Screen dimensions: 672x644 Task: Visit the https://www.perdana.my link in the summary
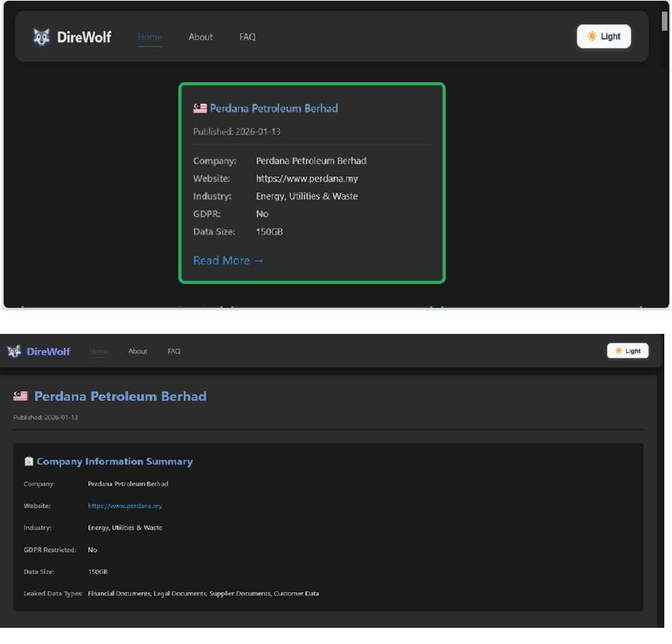click(125, 506)
